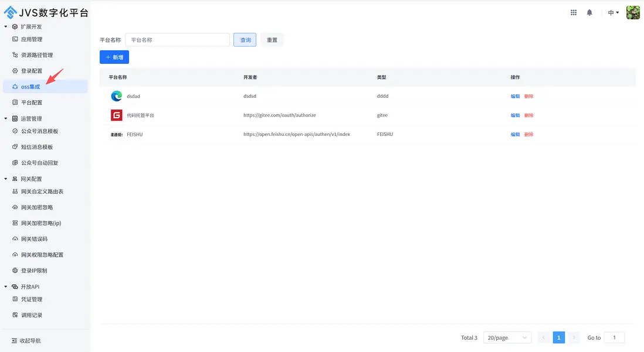Delete the FEISHU row
The width and height of the screenshot is (644, 352).
(528, 135)
